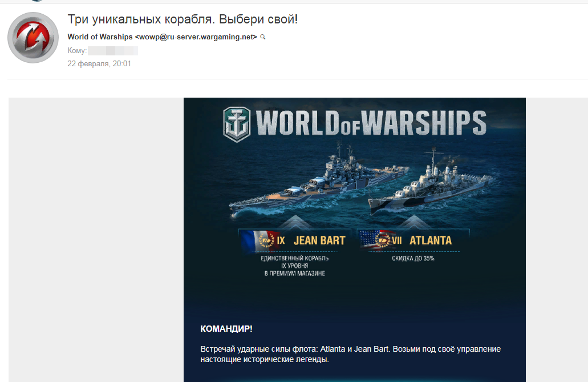Click the magnifier icon beside sender address

click(x=263, y=37)
